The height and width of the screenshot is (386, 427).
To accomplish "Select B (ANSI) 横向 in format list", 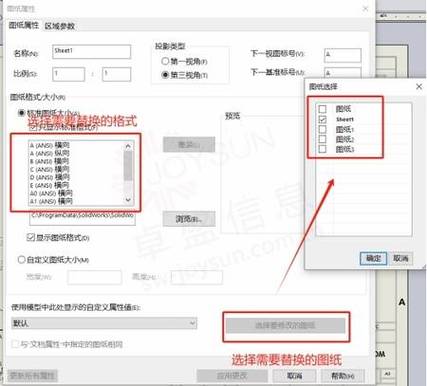I will (50, 161).
